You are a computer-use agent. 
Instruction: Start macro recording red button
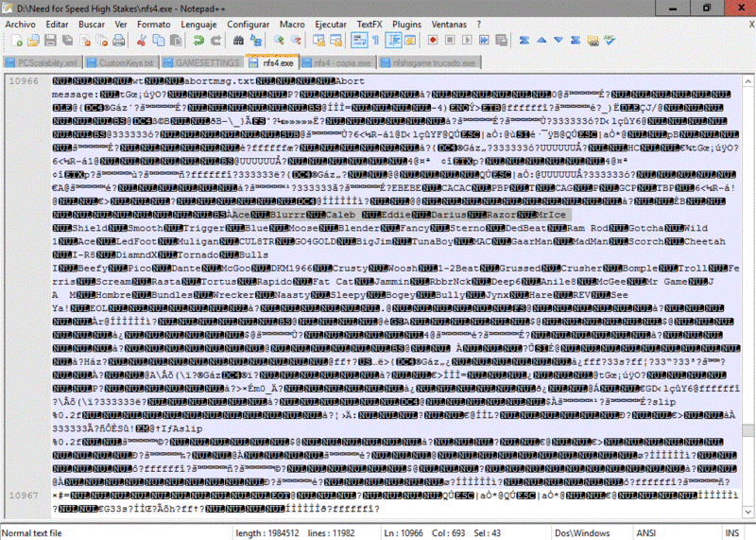click(x=433, y=41)
